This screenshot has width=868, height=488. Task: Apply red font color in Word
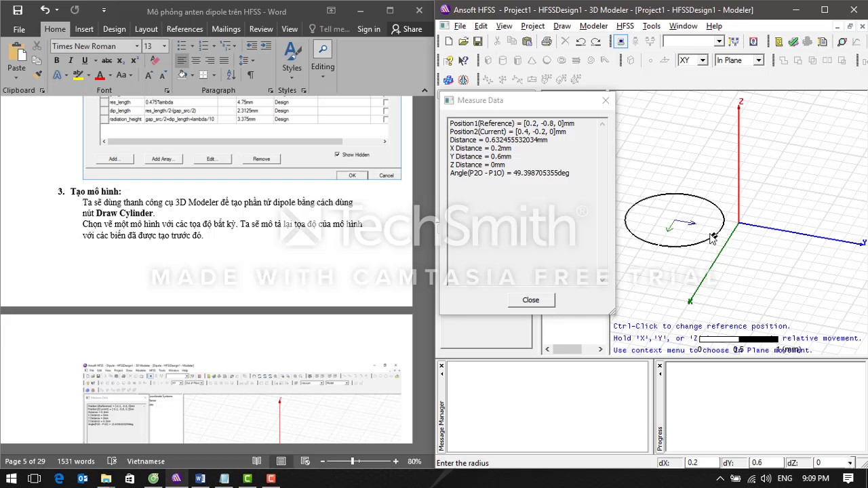(100, 75)
